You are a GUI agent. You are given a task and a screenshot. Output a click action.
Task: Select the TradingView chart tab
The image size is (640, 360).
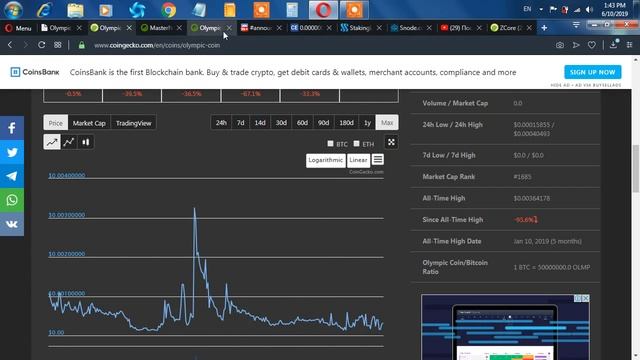click(x=133, y=123)
